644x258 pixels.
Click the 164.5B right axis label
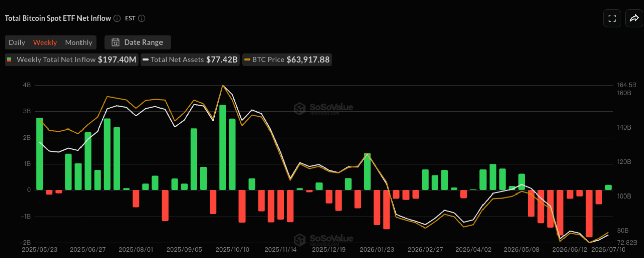tap(627, 85)
